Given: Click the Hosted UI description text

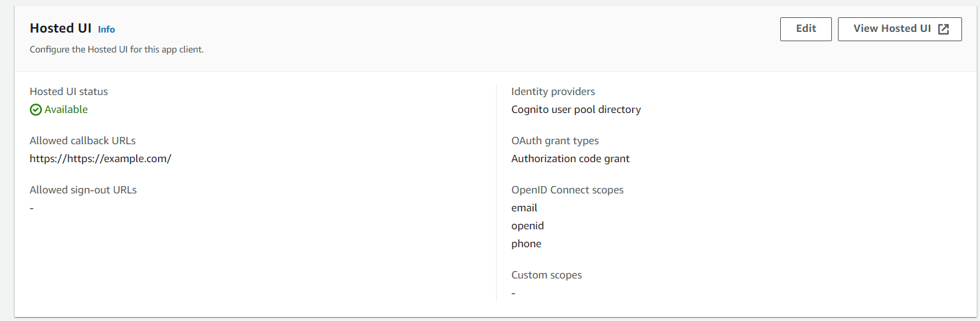Looking at the screenshot, I should click(117, 50).
